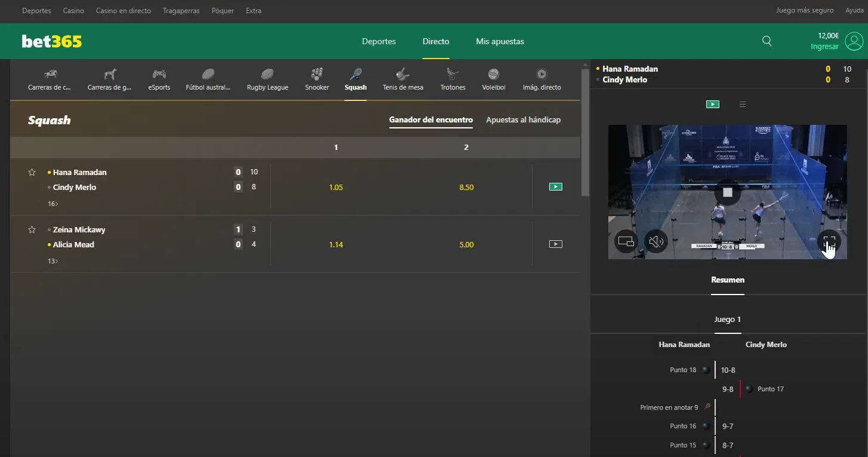This screenshot has width=868, height=457.
Task: Star the Zeina Mickawy match
Action: tap(32, 229)
